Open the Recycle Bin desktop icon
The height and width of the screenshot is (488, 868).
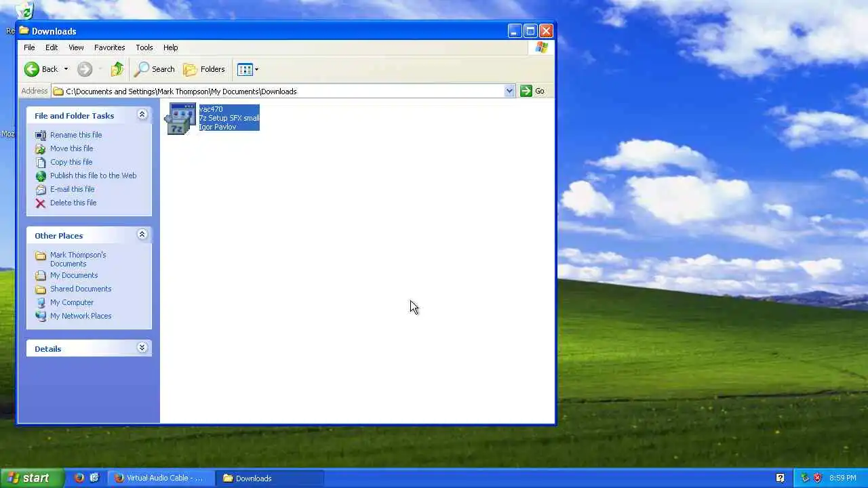click(24, 10)
